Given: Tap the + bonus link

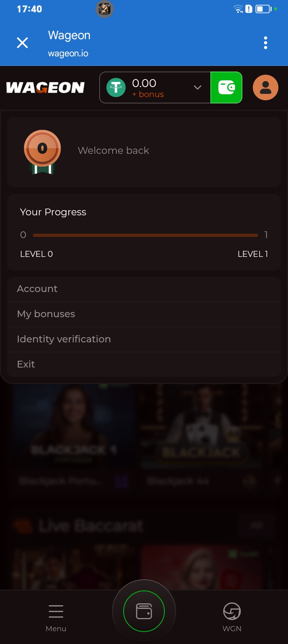Looking at the screenshot, I should 148,95.
